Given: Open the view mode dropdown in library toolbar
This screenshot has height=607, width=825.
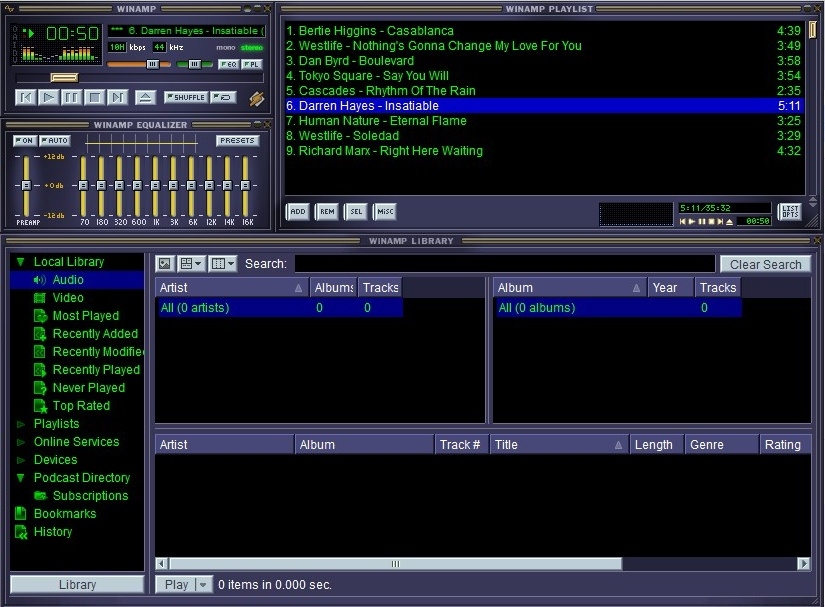Looking at the screenshot, I should [190, 264].
